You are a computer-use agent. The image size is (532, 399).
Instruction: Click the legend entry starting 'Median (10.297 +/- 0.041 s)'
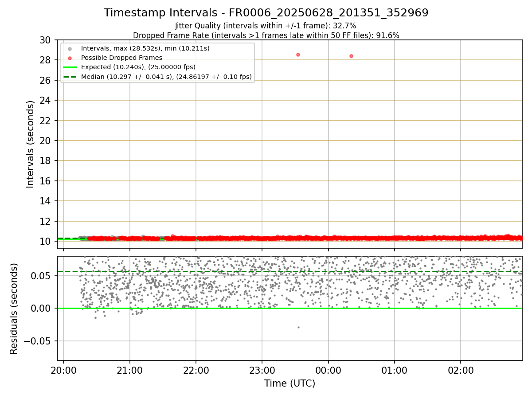point(166,77)
